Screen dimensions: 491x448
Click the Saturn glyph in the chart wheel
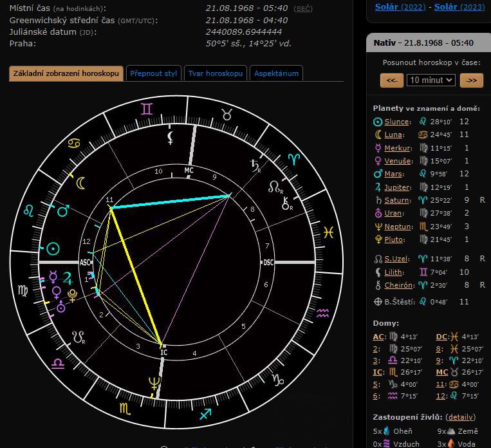click(x=255, y=165)
